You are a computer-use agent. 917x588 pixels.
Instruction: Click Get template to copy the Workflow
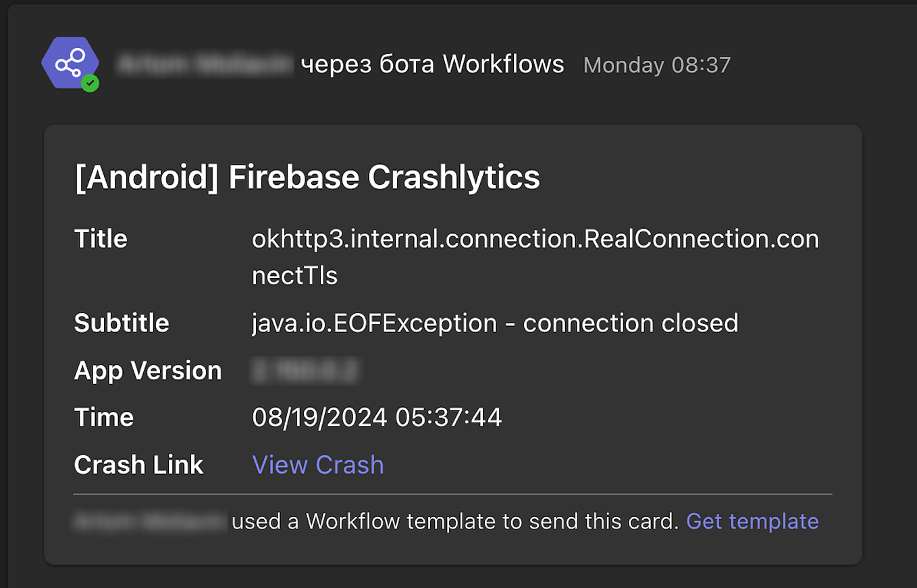pyautogui.click(x=752, y=521)
